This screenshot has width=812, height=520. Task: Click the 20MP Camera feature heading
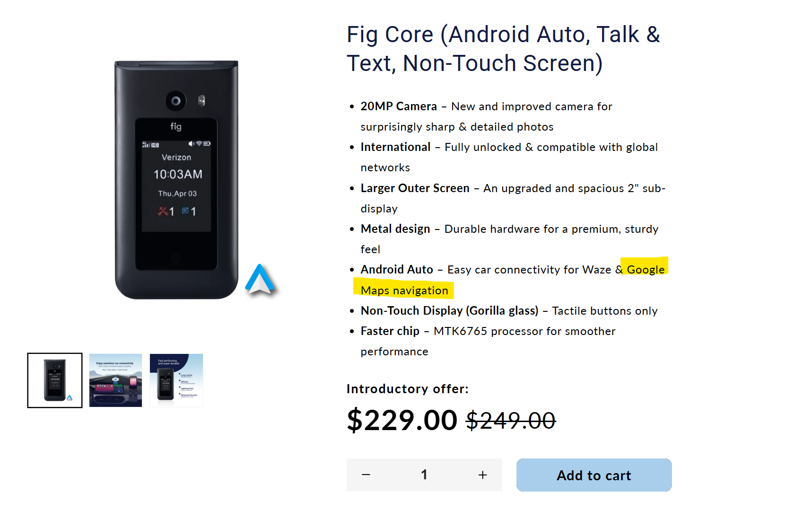[x=399, y=106]
